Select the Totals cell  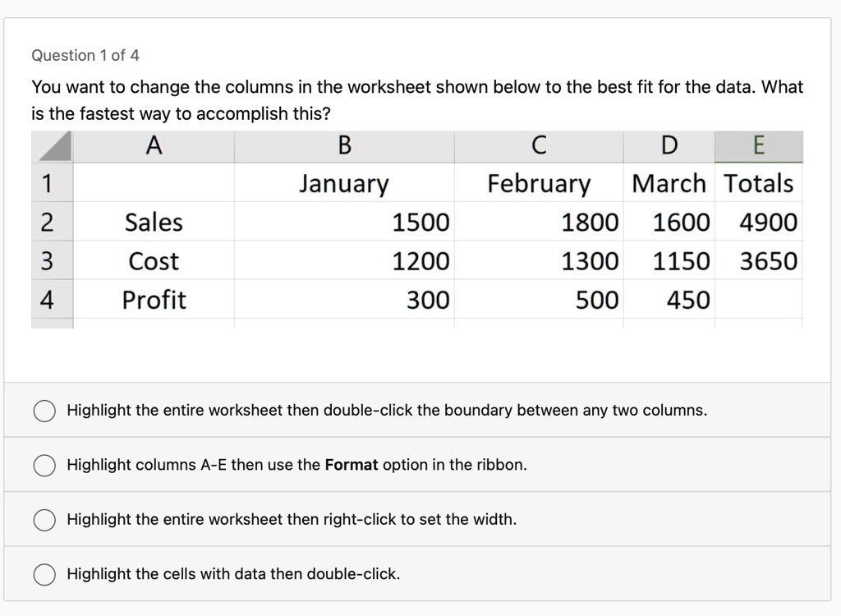point(758,183)
